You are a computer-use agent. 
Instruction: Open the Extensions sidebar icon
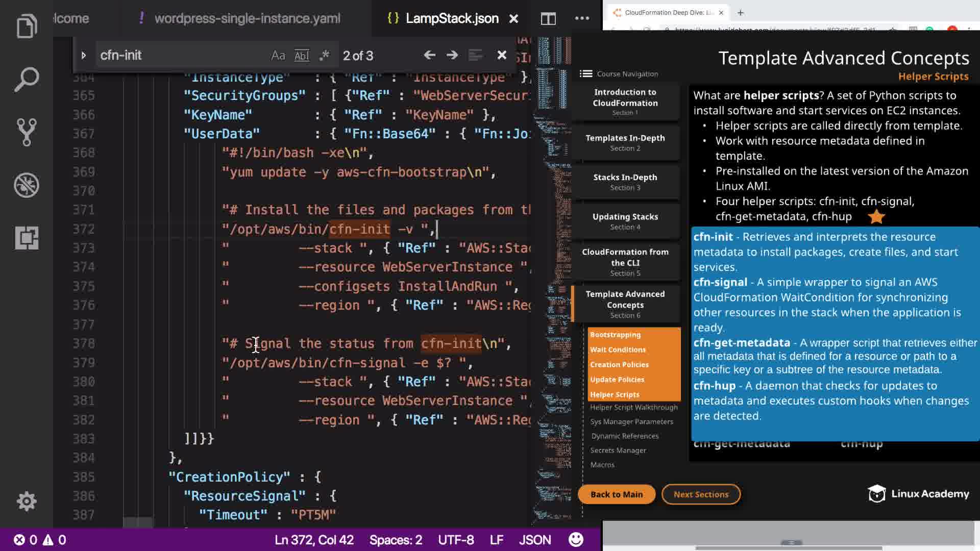27,238
